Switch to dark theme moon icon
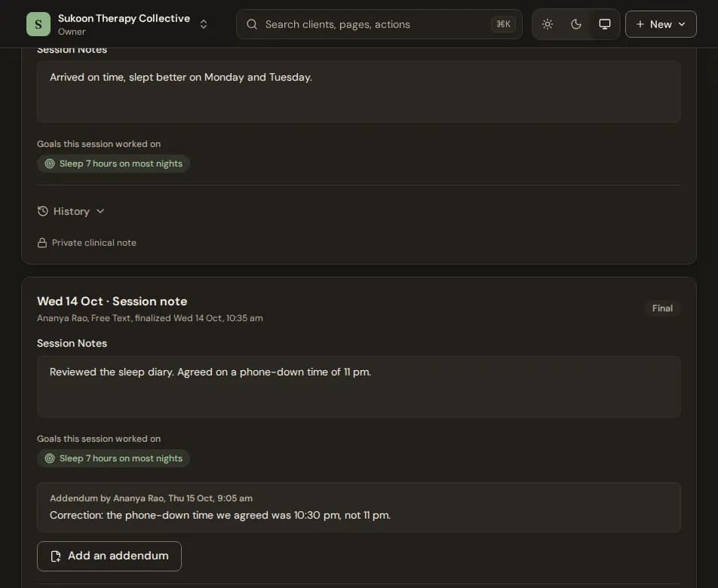718x588 pixels. (576, 24)
